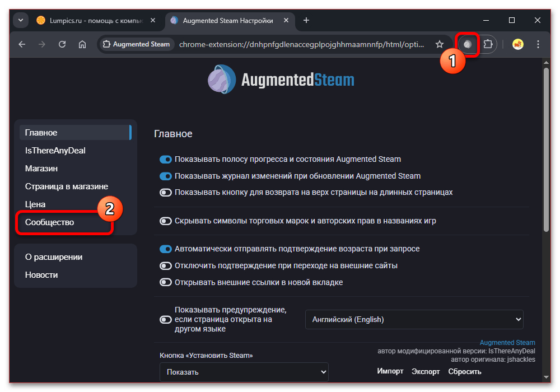Image resolution: width=560 pixels, height=392 pixels.
Task: Reload the page with the refresh icon
Action: pyautogui.click(x=62, y=44)
